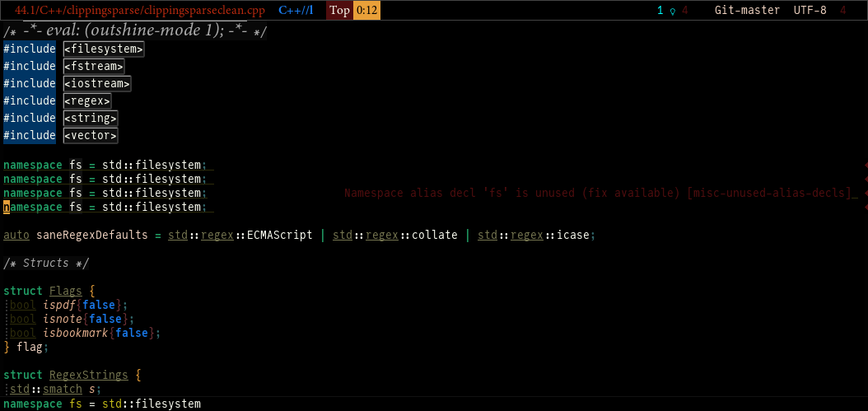The width and height of the screenshot is (868, 411).
Task: Click the red fringe marker beside the unused-alias warning
Action: click(x=866, y=193)
